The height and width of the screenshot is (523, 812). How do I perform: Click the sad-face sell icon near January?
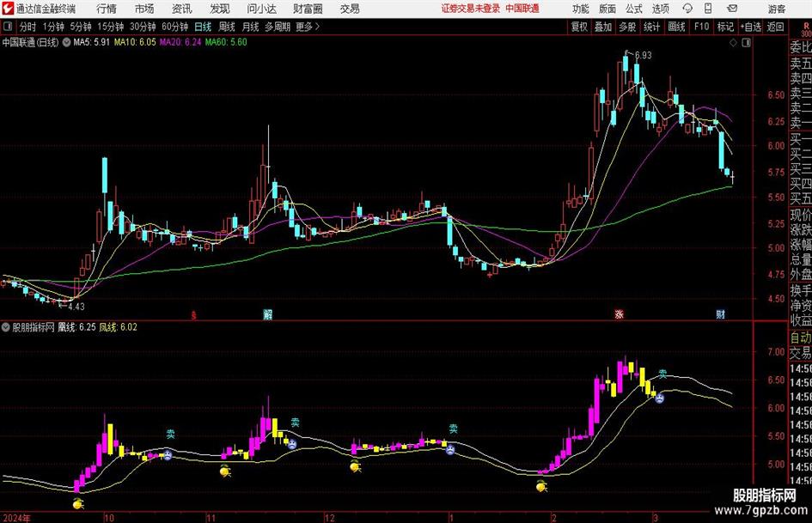(450, 449)
